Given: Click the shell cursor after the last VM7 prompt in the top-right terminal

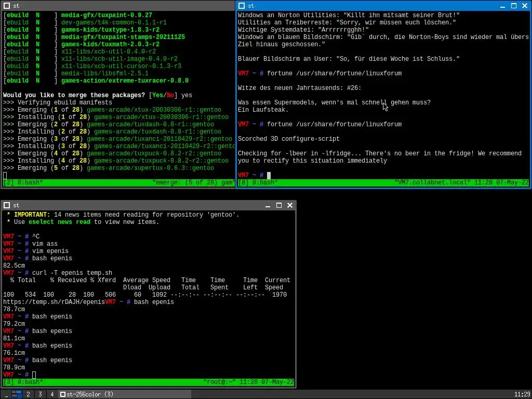Looking at the screenshot, I should 269,175.
